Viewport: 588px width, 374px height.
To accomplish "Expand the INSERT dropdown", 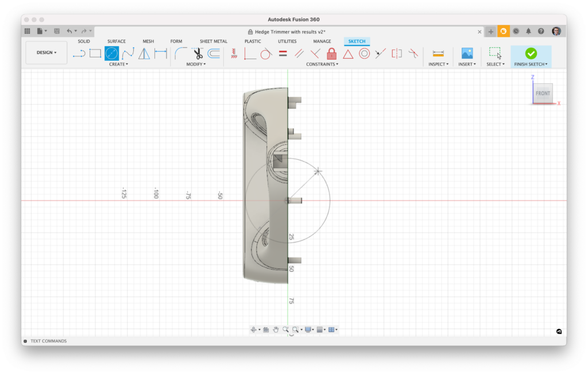I will coord(467,64).
